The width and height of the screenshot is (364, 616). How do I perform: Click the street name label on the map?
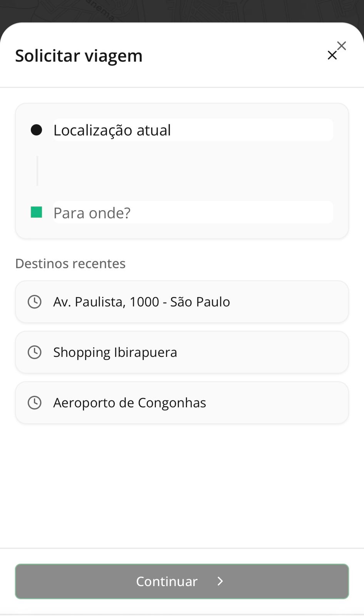click(x=101, y=10)
